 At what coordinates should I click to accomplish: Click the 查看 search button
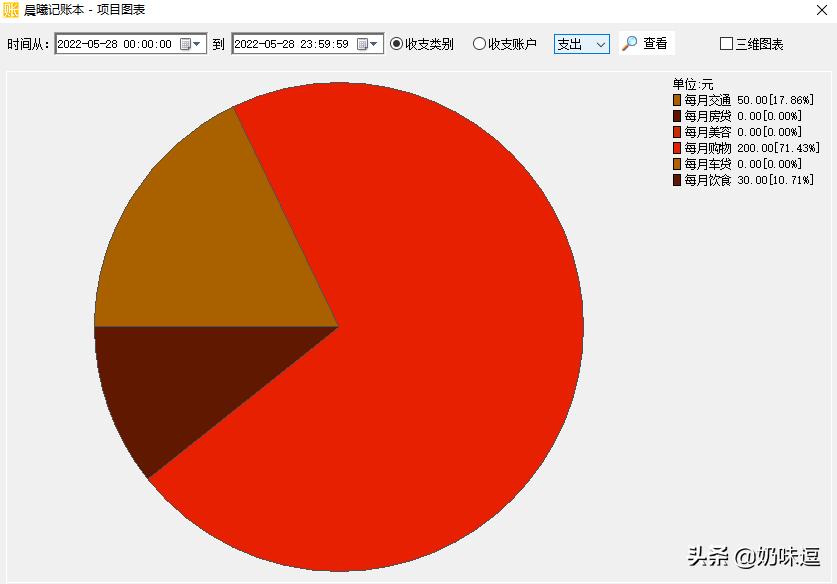(x=646, y=43)
